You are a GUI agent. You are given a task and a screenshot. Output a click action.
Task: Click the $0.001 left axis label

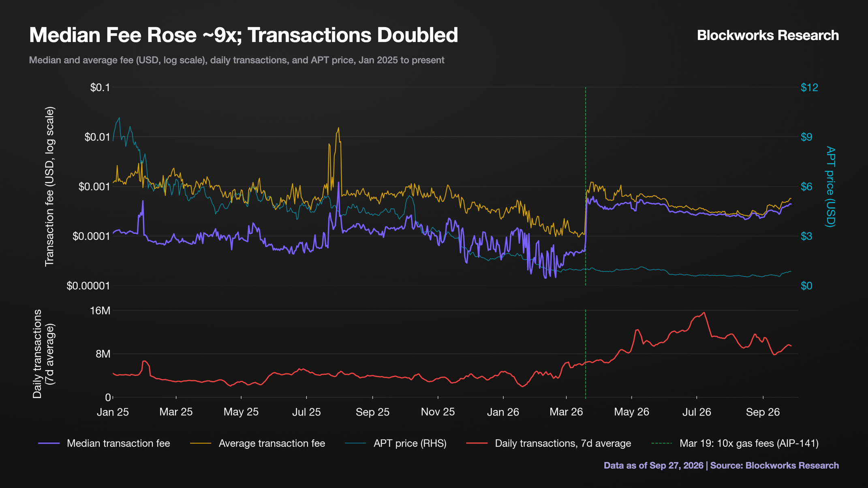click(x=94, y=187)
